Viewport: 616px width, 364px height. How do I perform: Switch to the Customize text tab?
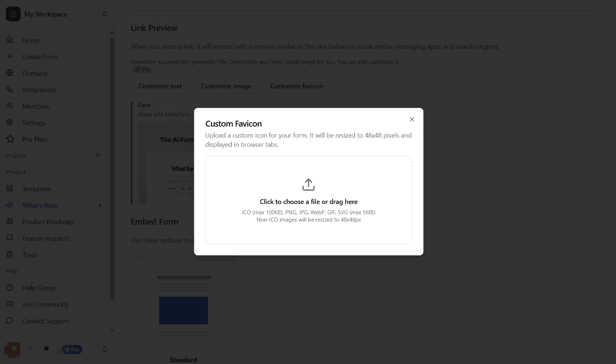(160, 86)
